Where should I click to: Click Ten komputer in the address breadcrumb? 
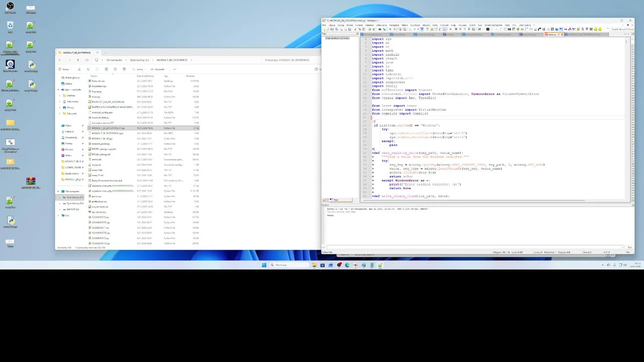pos(114,60)
